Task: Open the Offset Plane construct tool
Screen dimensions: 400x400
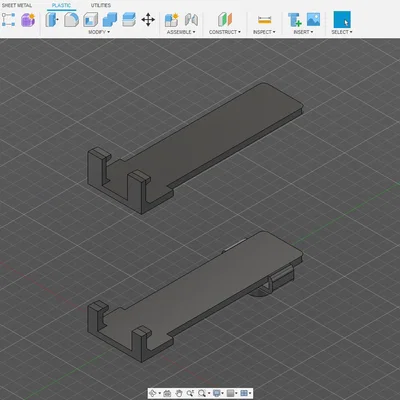Action: (225, 20)
